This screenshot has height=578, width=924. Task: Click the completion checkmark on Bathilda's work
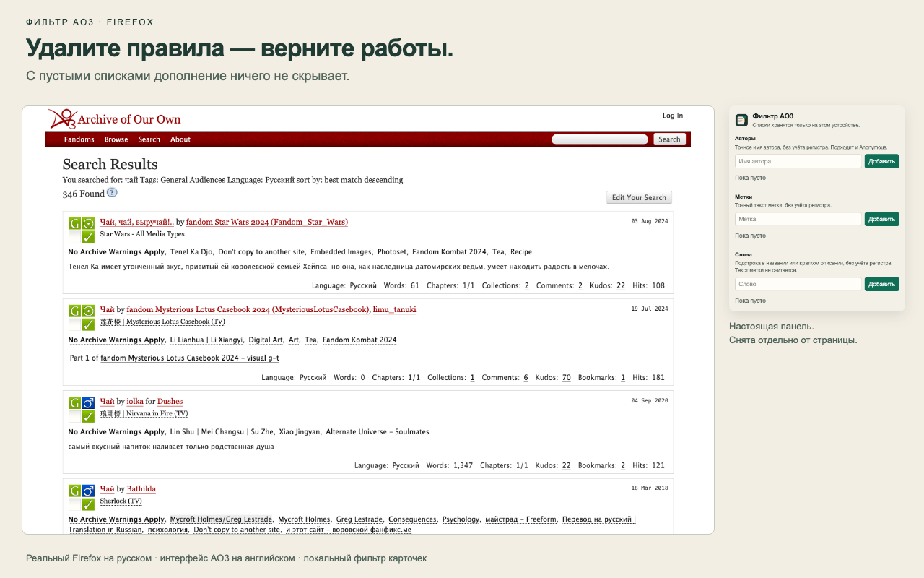89,504
